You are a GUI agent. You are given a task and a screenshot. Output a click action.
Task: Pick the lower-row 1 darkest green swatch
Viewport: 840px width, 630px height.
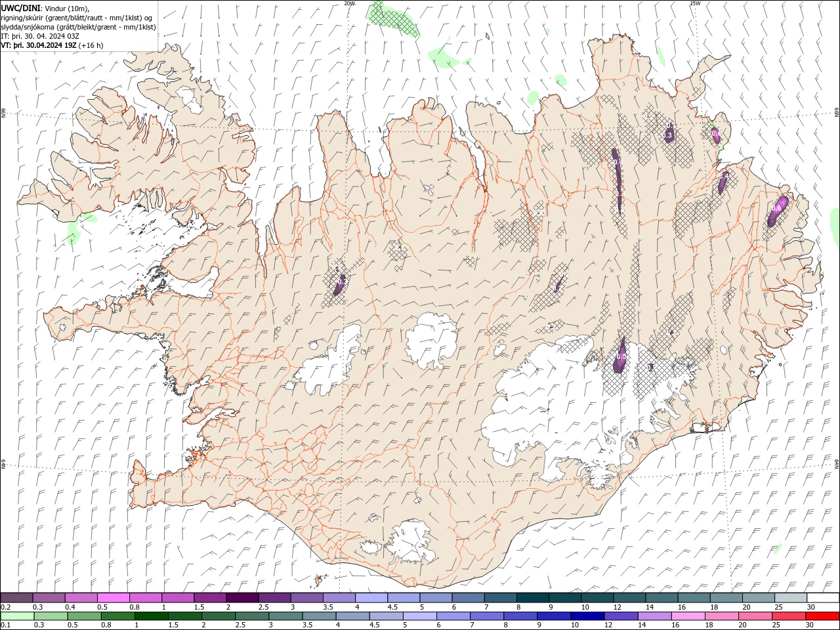[151, 616]
